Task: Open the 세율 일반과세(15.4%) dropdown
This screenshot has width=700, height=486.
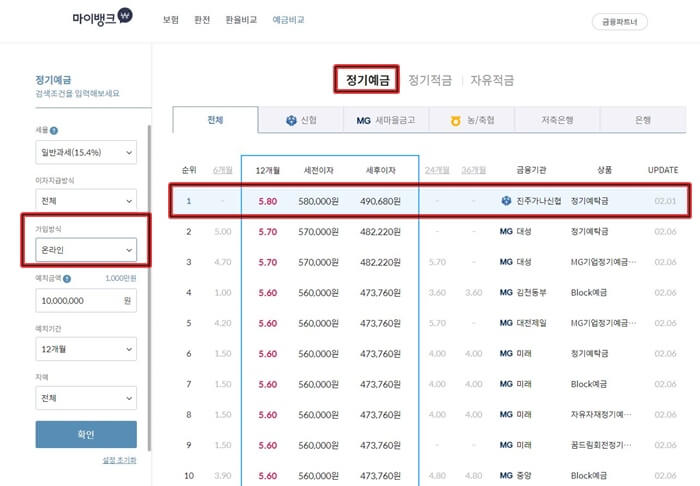Action: click(x=86, y=153)
